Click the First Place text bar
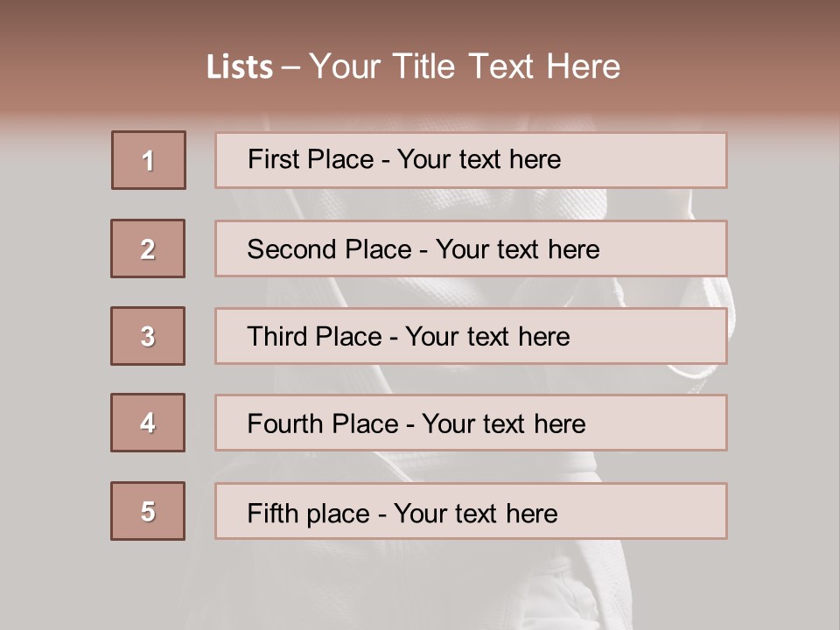Viewport: 840px width, 630px height. pos(471,160)
